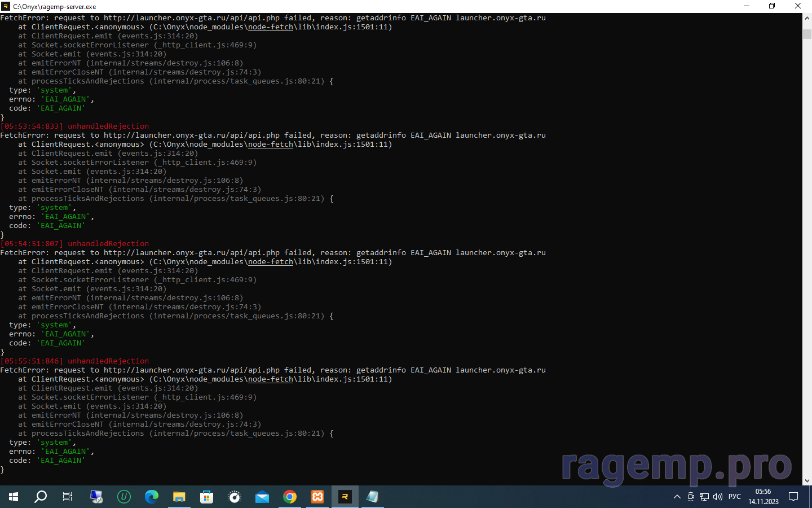Open the Windows Start menu
Image resolution: width=812 pixels, height=508 pixels.
click(14, 497)
